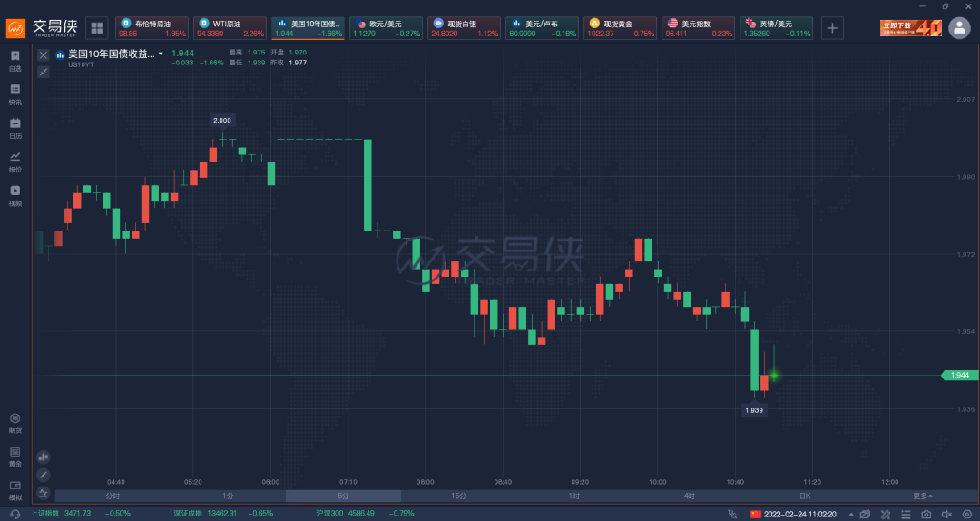Open the chart type candlestick icon
Screen dimensions: 980x521
tap(44, 457)
